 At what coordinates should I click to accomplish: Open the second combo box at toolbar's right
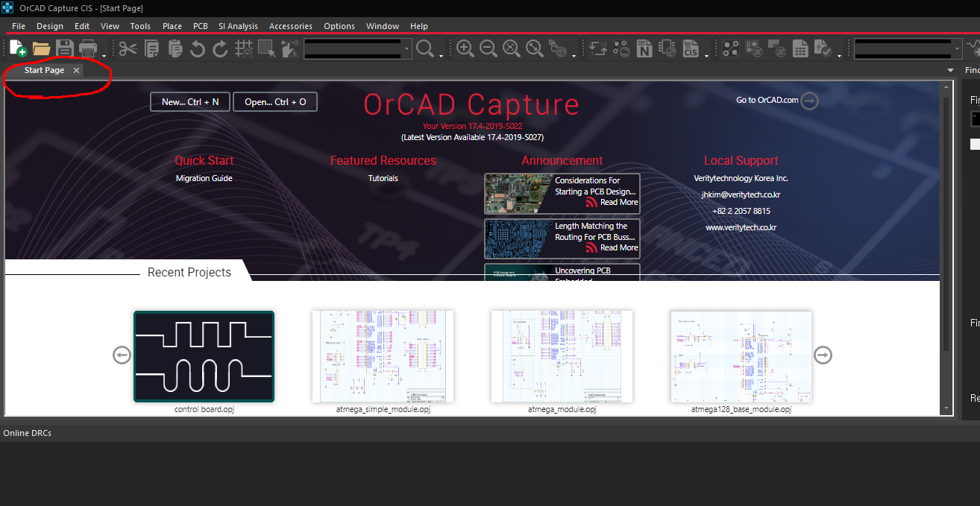[958, 49]
